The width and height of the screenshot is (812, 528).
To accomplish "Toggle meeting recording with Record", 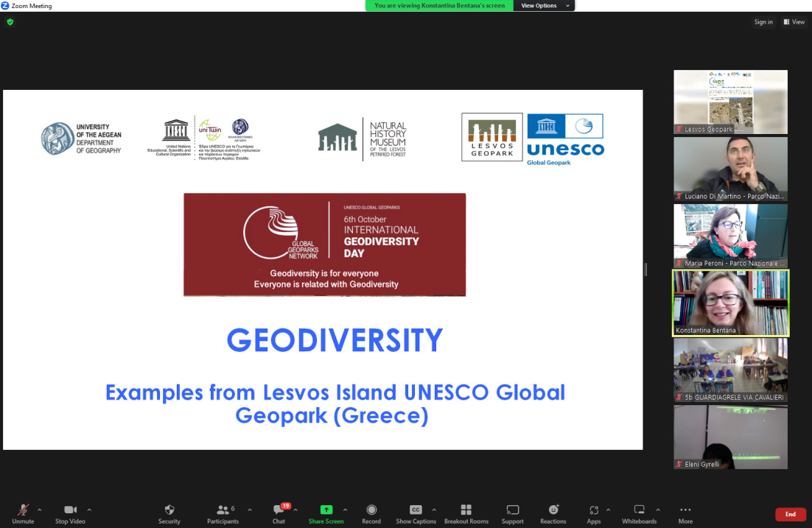I will pyautogui.click(x=371, y=513).
